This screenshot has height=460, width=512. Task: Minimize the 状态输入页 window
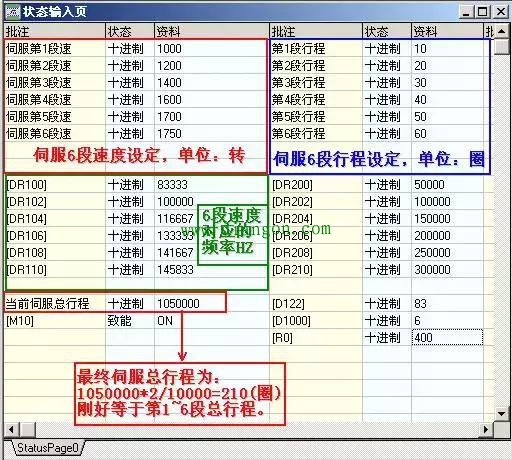coord(466,12)
